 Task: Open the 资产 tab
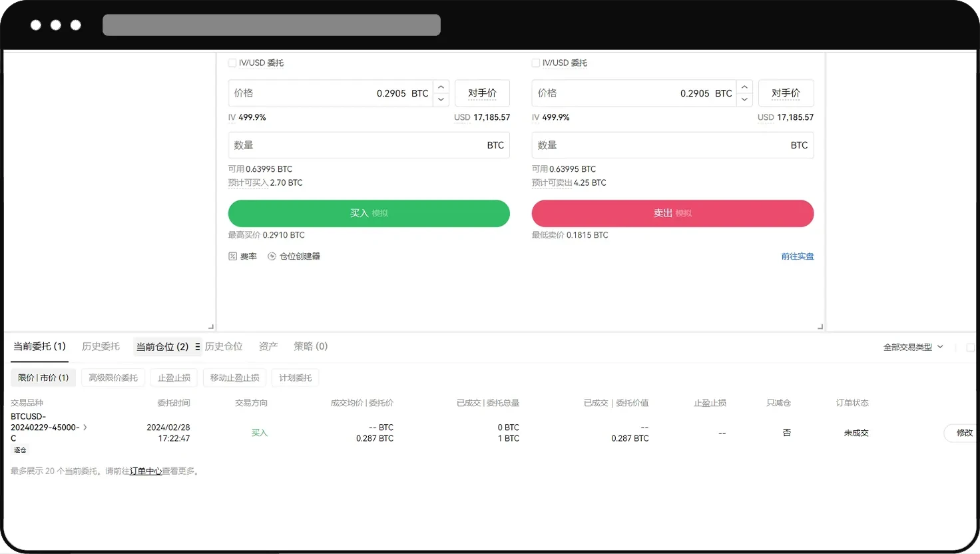[x=268, y=346]
